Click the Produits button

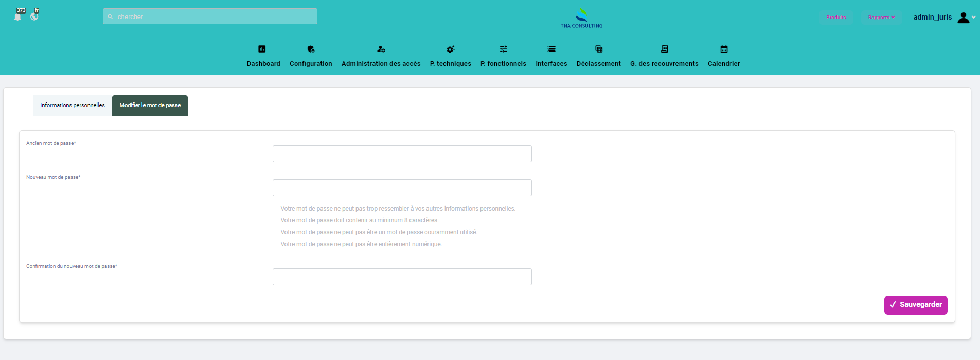tap(836, 18)
